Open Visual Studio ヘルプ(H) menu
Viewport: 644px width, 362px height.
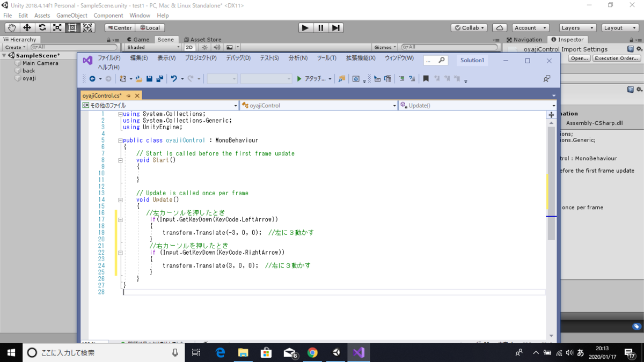tap(108, 67)
